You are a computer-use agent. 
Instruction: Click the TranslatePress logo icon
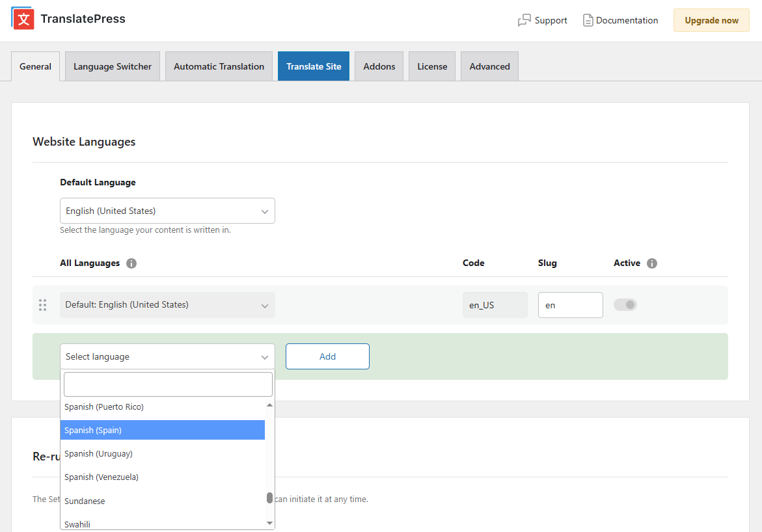[x=23, y=18]
